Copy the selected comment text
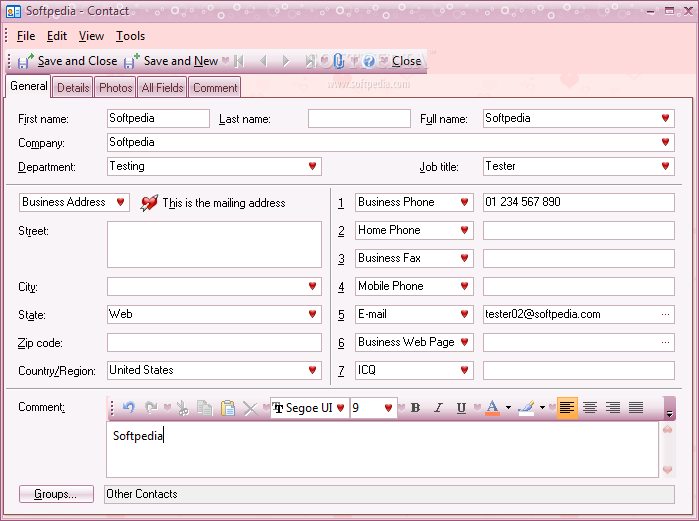Viewport: 699px width, 521px height. click(205, 408)
